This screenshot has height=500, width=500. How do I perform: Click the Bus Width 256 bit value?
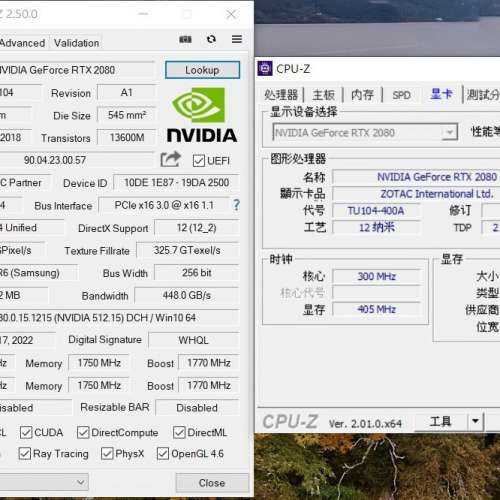(197, 273)
